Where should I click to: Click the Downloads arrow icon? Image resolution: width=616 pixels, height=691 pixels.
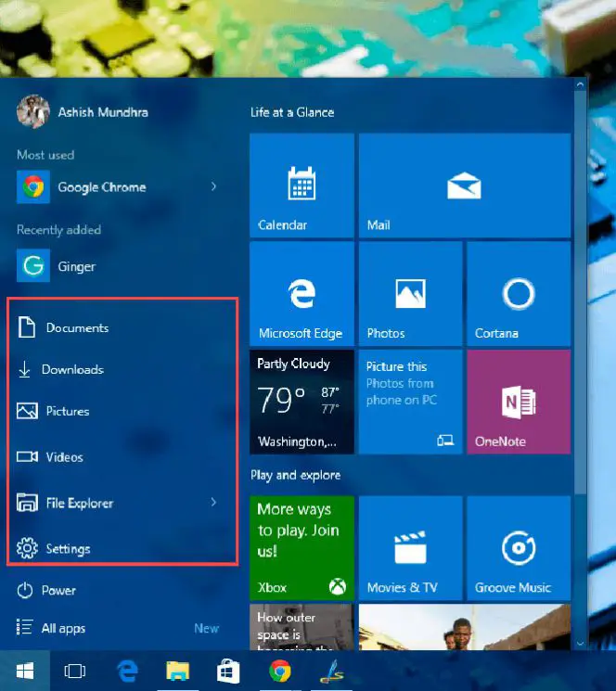pos(25,369)
